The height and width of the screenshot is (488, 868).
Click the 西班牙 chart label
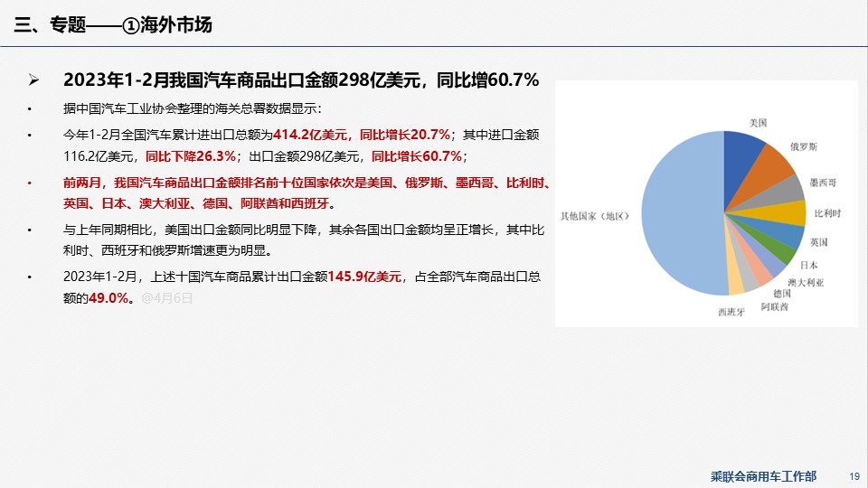click(731, 312)
